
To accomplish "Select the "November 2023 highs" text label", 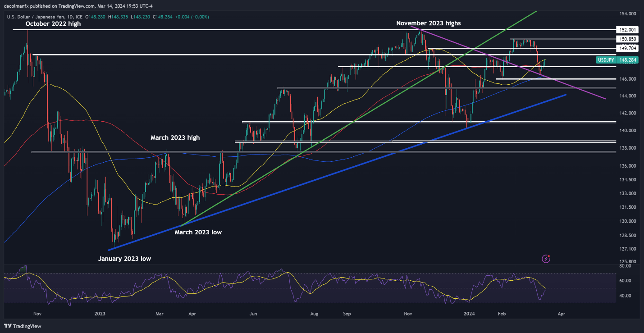I will pos(429,23).
